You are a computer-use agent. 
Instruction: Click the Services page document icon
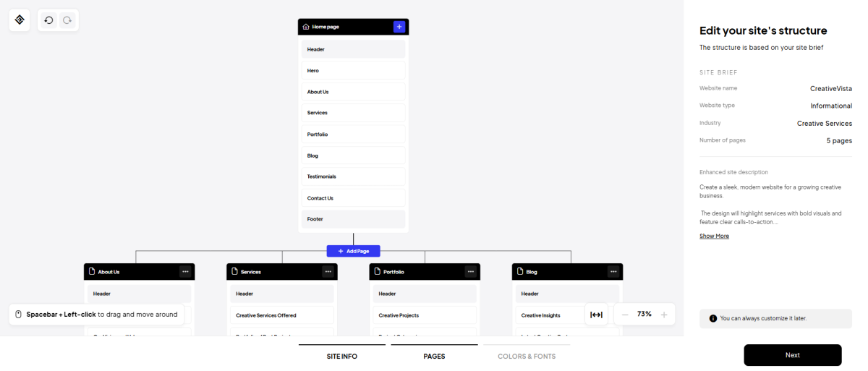pos(234,272)
